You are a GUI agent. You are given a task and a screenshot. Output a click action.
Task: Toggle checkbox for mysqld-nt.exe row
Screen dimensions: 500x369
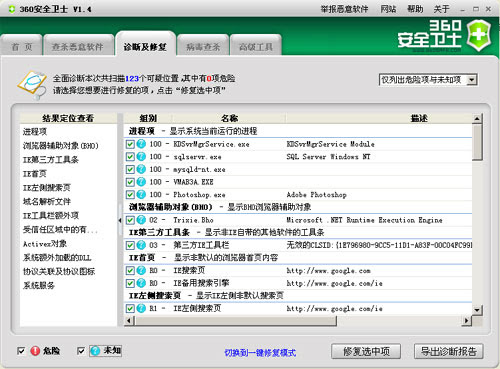pos(130,169)
